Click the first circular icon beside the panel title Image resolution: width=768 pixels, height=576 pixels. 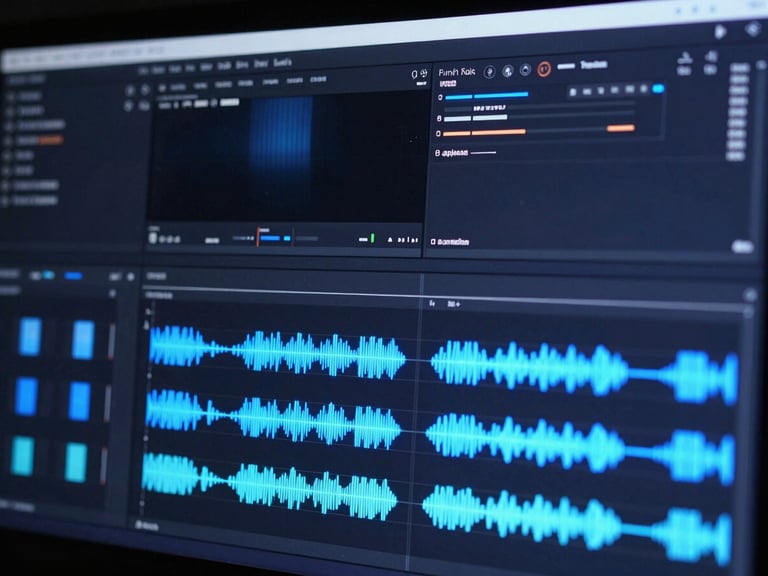tap(489, 72)
